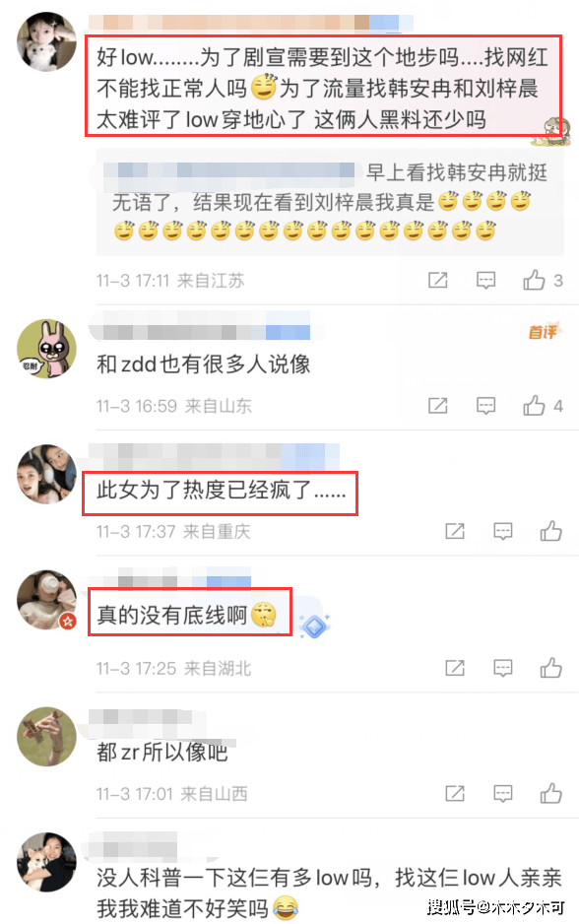Like the 'zr' comment from 山西
This screenshot has height=924, width=579.
coord(550,793)
